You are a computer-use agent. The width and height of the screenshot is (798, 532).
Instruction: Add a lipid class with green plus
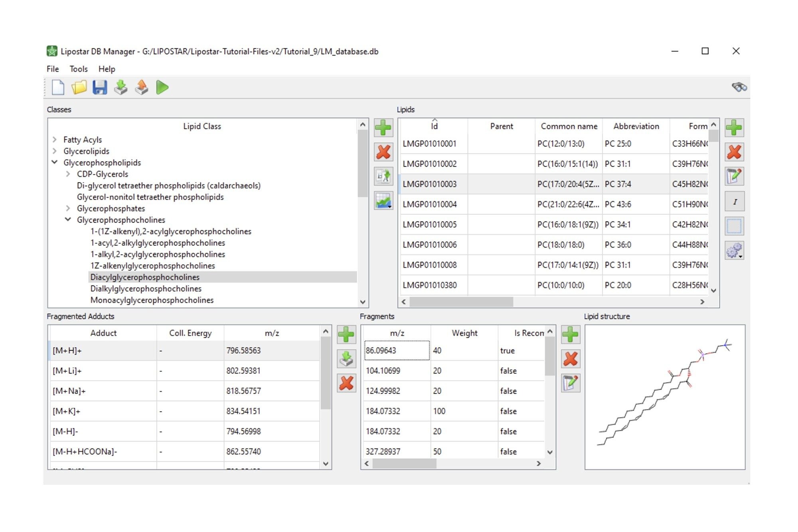(383, 128)
